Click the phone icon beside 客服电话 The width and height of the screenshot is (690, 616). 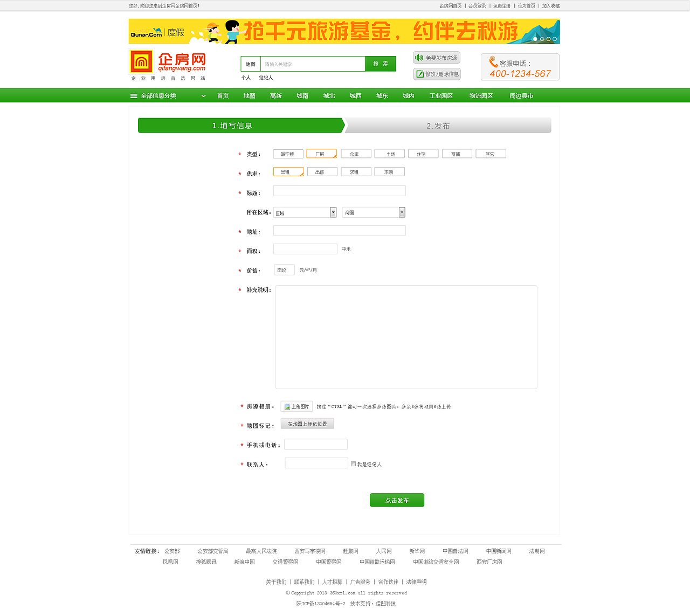click(x=493, y=62)
